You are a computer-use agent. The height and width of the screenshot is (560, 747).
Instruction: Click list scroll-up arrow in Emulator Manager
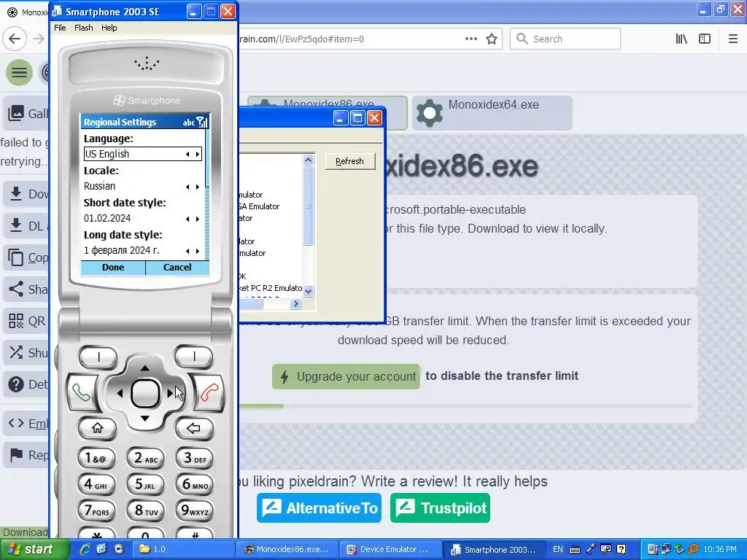(309, 160)
